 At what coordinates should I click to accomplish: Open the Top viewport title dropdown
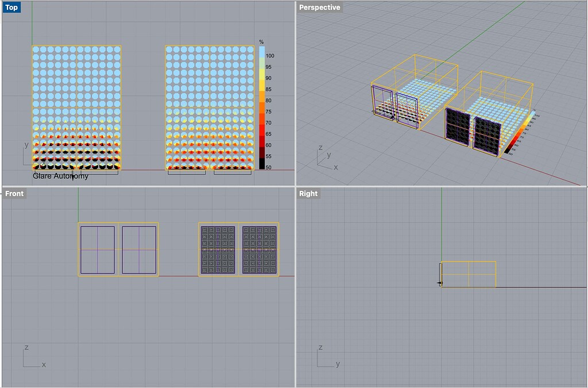[11, 7]
